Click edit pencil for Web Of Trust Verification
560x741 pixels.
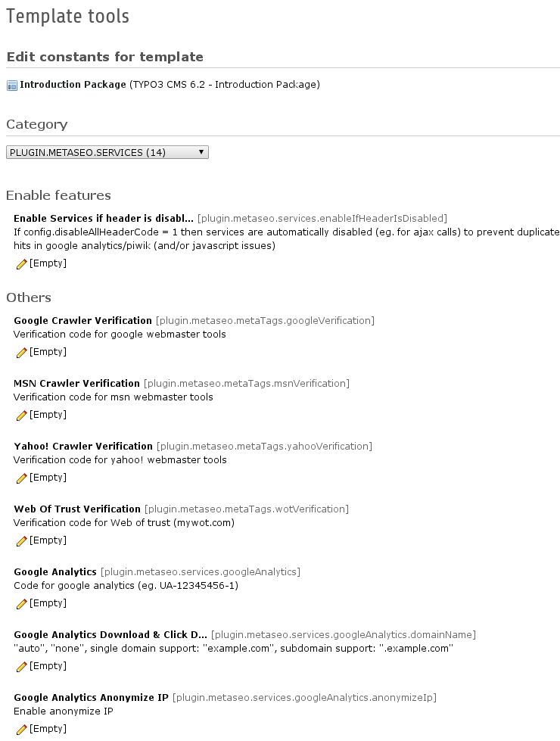pos(21,541)
